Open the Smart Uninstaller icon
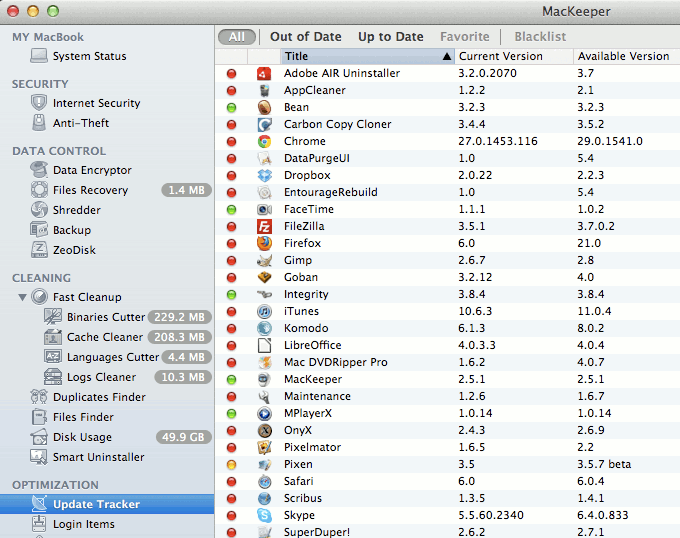This screenshot has width=680, height=538. pos(39,456)
